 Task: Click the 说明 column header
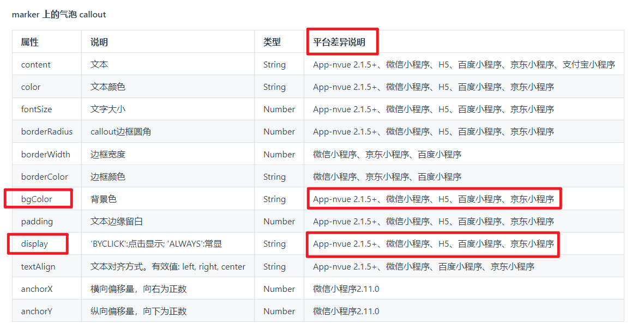(99, 42)
